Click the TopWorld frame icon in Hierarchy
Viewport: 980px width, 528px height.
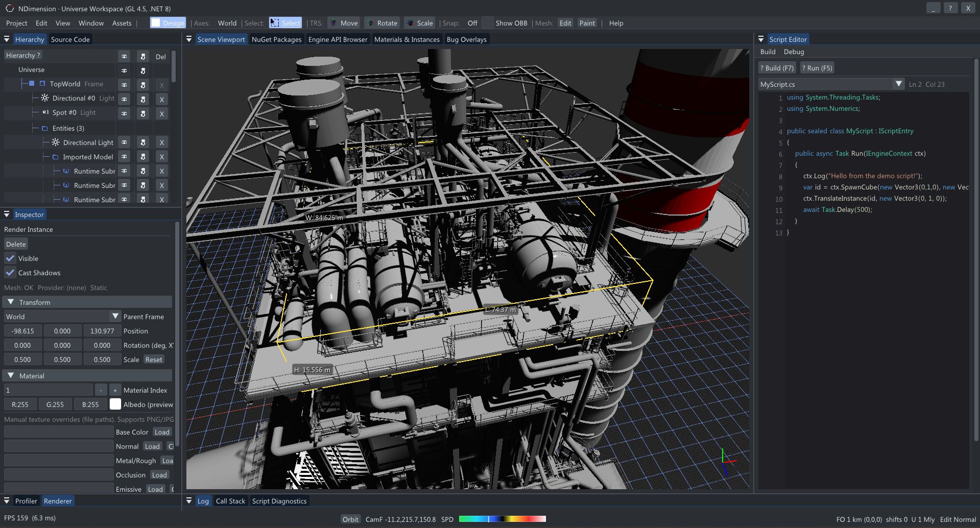pos(42,84)
